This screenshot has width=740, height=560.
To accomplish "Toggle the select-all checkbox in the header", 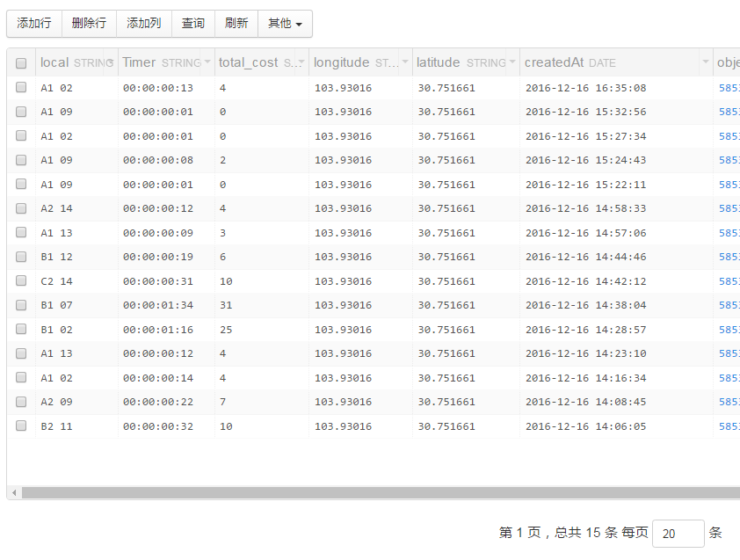I will 21,63.
